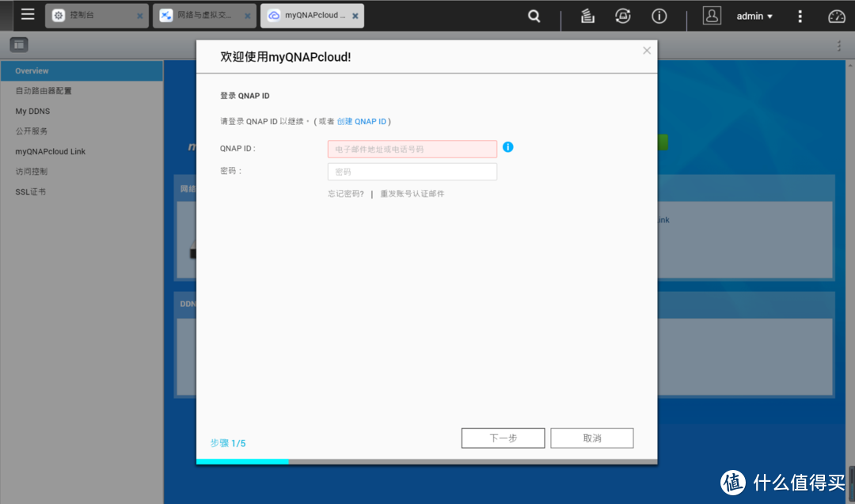This screenshot has height=504, width=855.
Task: Select Overview in the sidebar
Action: point(82,71)
